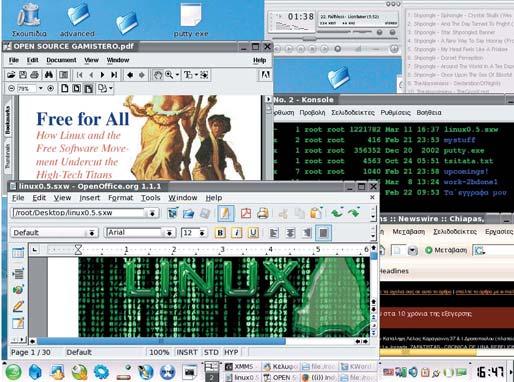Open the Arial font name dropdown
The image size is (514, 382).
169,233
